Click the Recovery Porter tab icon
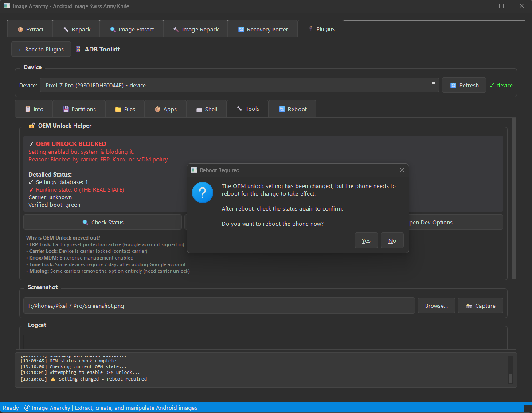This screenshot has width=532, height=413. (241, 29)
